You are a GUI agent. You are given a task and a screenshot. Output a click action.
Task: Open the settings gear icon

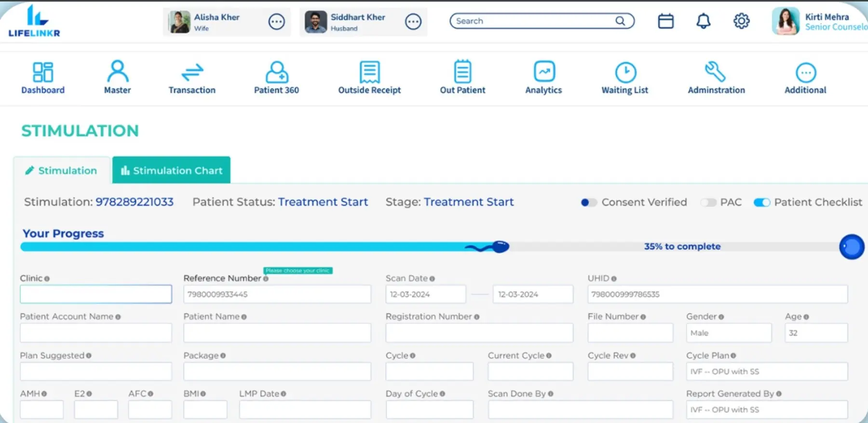(741, 21)
